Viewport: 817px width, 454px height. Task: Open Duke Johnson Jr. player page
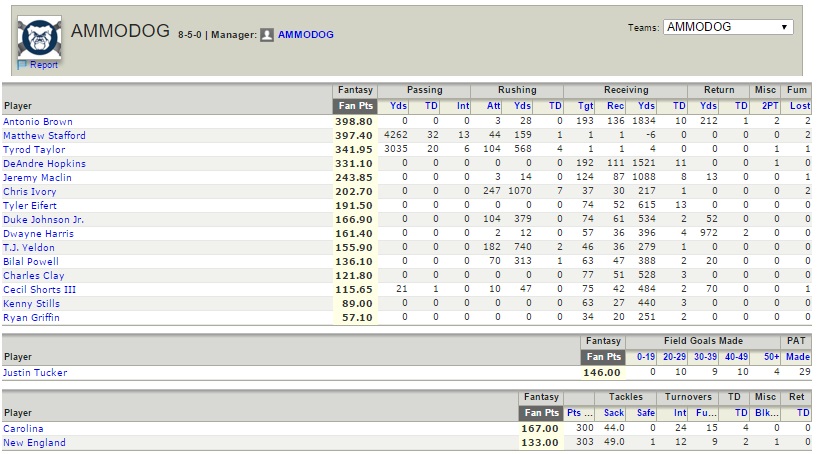(x=43, y=219)
